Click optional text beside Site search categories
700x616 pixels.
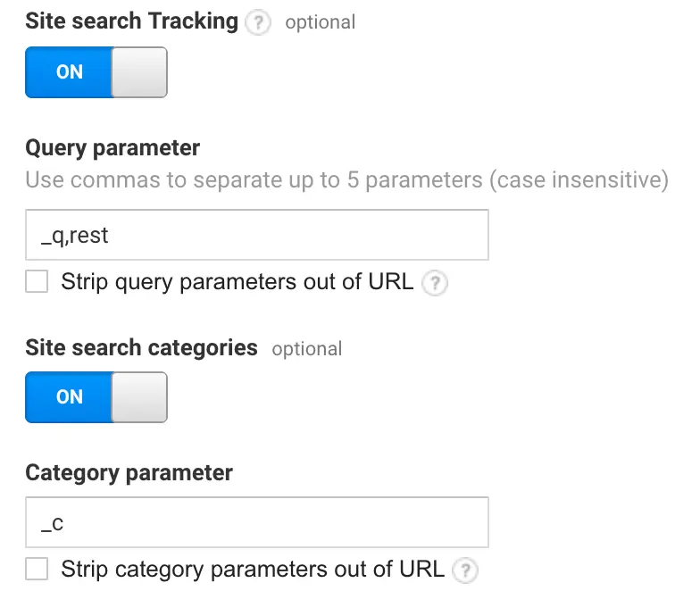307,349
